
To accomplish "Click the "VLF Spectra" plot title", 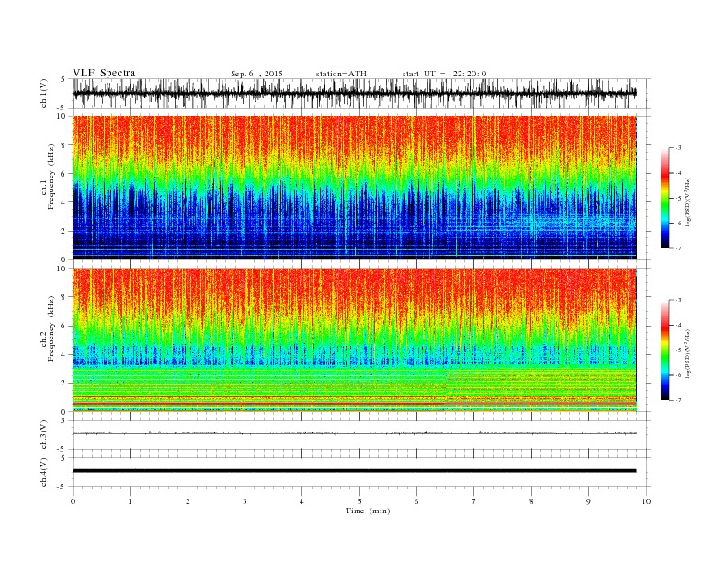I will (x=104, y=73).
